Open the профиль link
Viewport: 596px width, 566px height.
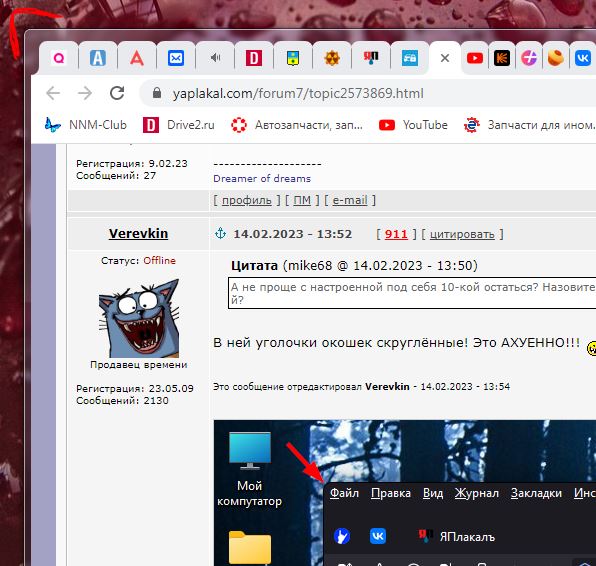coord(247,200)
